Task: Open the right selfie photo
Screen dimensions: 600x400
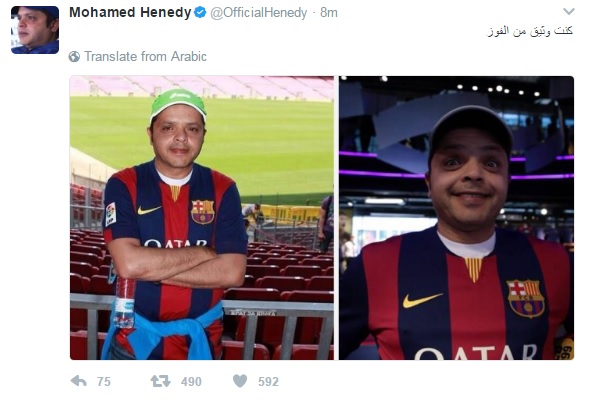Action: click(x=456, y=218)
